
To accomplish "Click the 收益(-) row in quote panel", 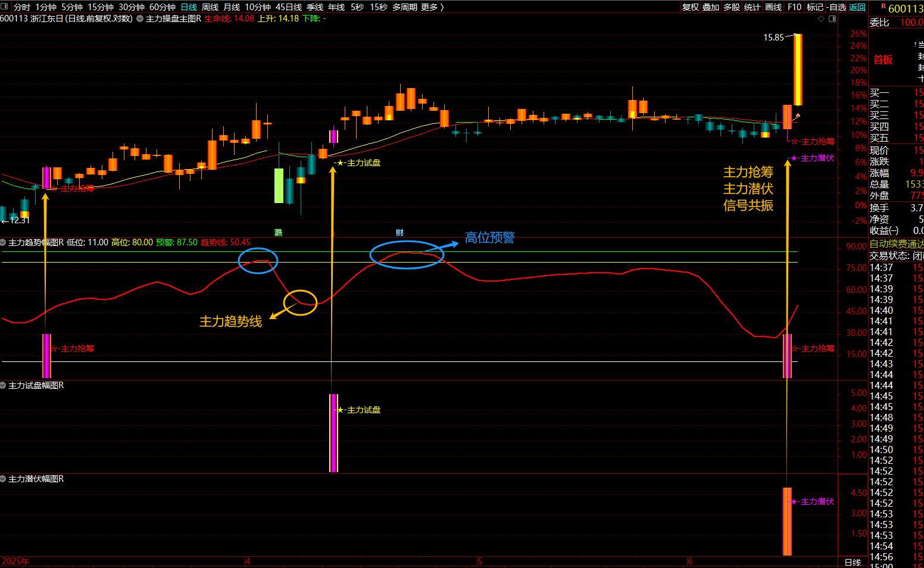I will tap(897, 230).
